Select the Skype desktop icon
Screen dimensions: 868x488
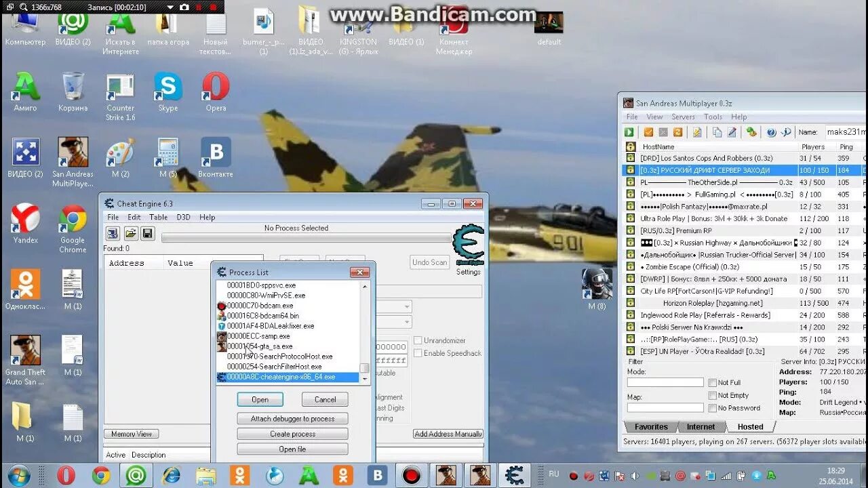tap(168, 93)
